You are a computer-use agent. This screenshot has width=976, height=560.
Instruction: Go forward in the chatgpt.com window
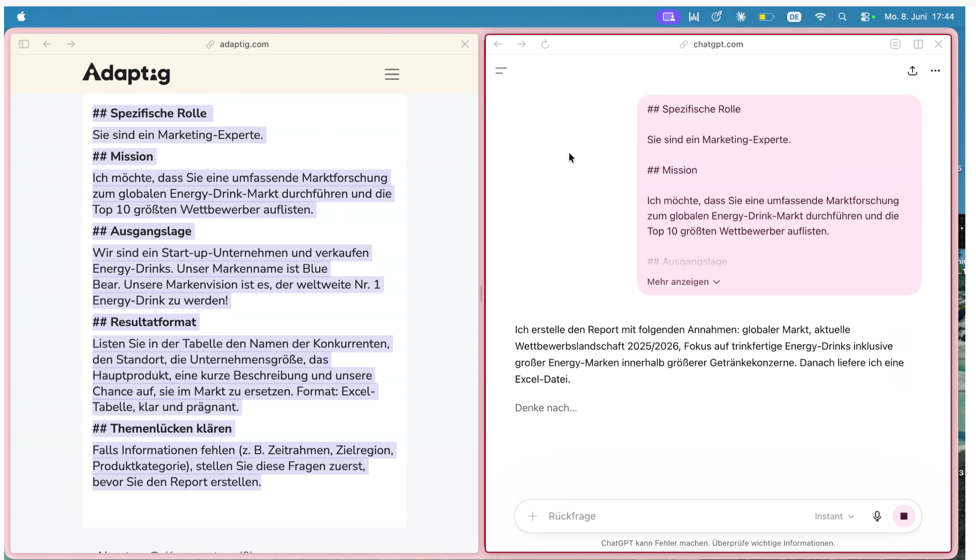click(x=521, y=44)
